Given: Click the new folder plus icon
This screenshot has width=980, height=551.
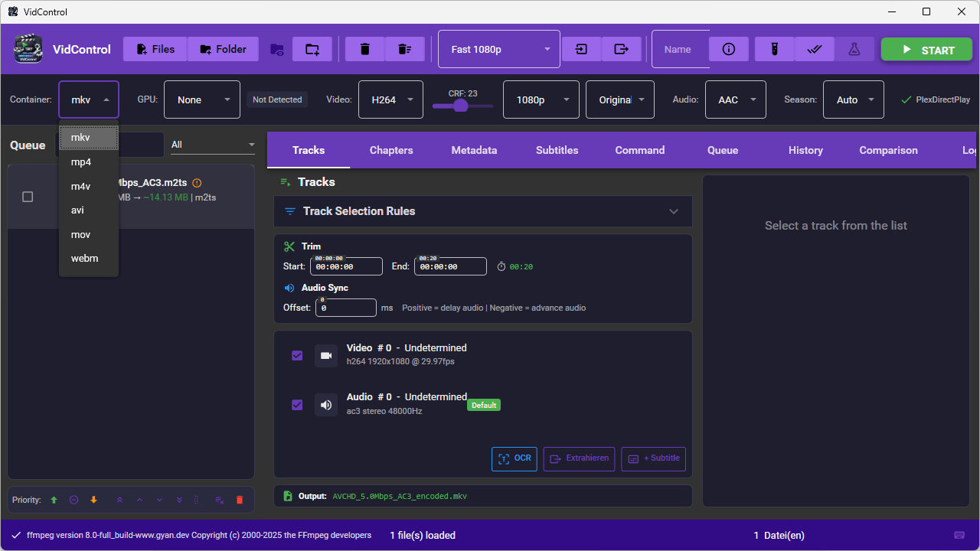Looking at the screenshot, I should tap(312, 49).
